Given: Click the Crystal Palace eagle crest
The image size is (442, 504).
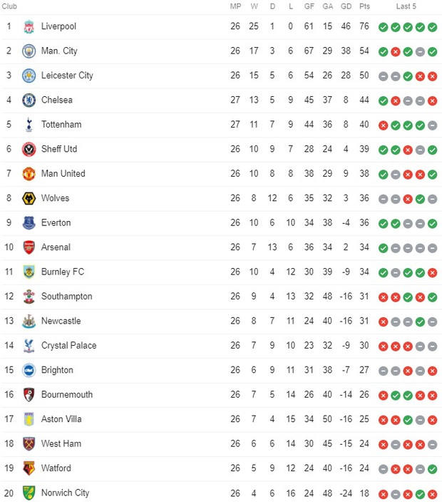Looking at the screenshot, I should (29, 346).
